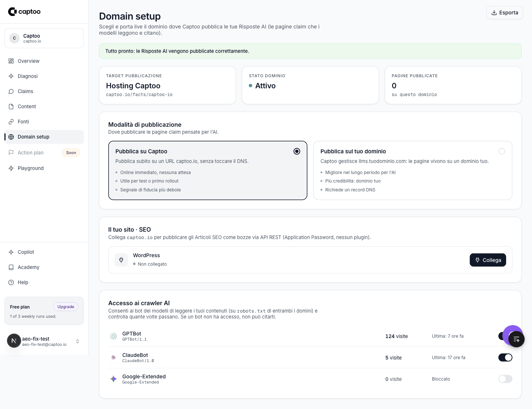Open the floating dark AI list button
This screenshot has height=409, width=532.
[516, 339]
